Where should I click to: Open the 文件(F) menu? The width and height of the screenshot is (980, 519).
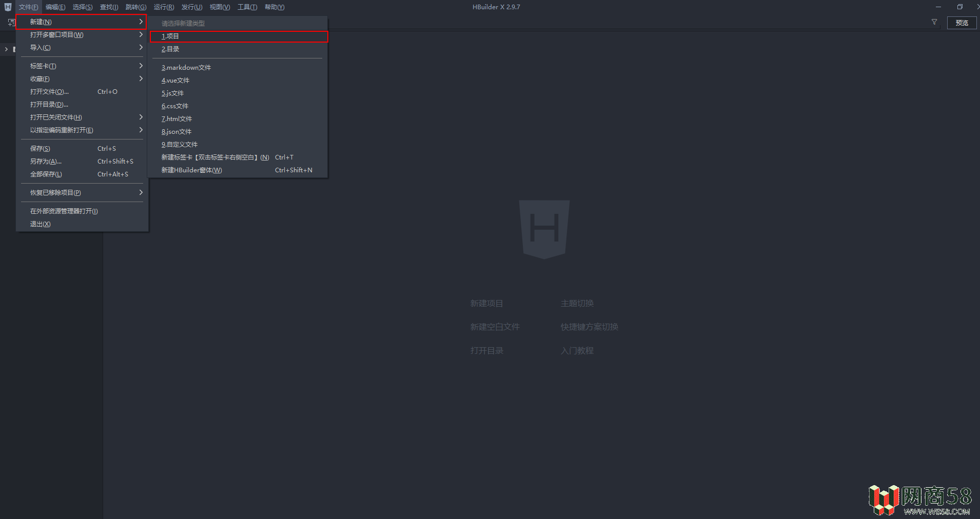(28, 7)
